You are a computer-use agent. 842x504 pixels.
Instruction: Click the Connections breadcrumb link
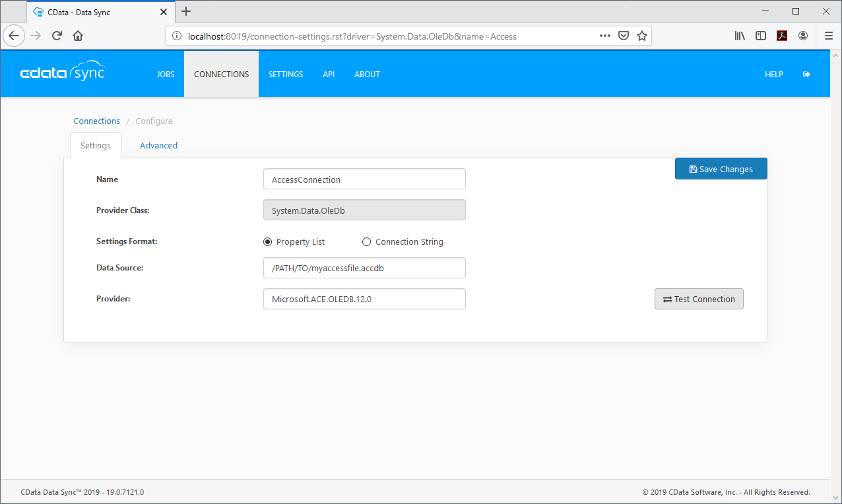coord(97,121)
